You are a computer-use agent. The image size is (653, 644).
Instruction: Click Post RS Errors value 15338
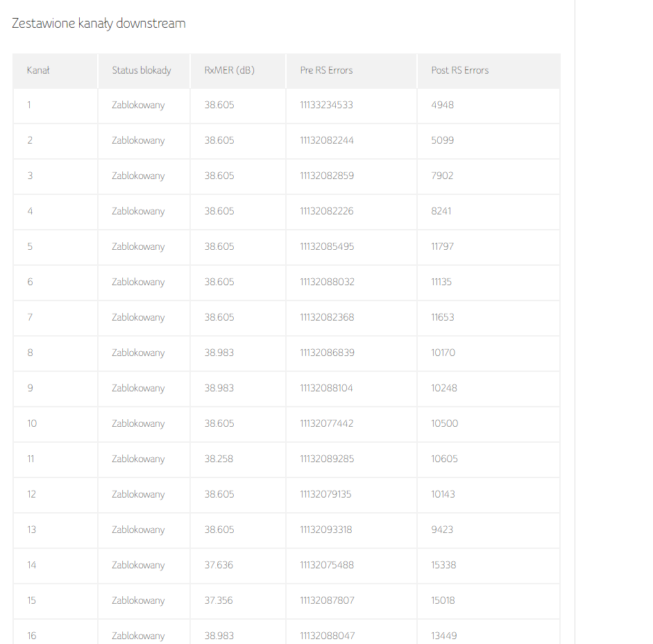coord(444,566)
